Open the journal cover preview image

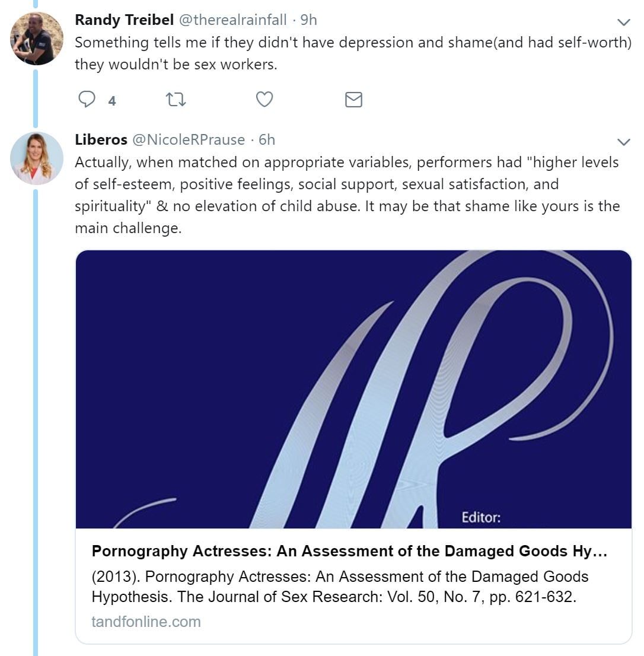click(x=353, y=389)
